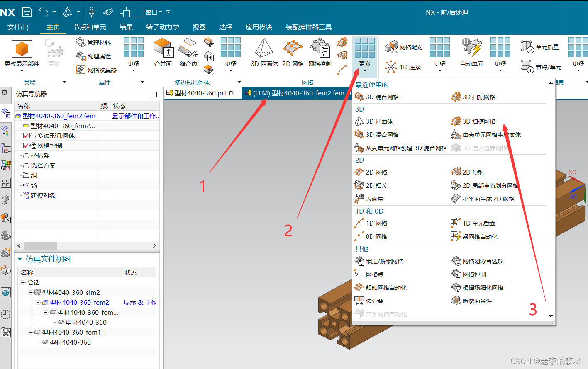Screen dimensions: 588x369
Task: Open the history clock tab in resource bar
Action: pos(5,314)
